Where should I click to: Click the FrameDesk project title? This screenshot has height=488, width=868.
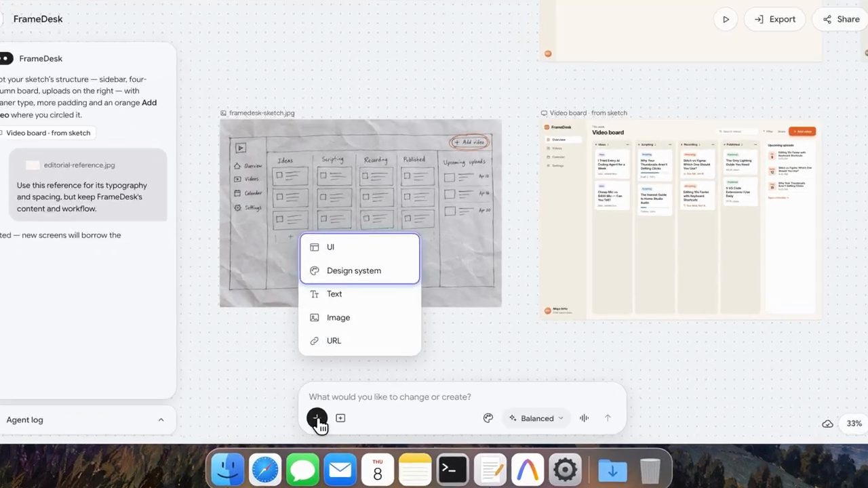point(38,19)
